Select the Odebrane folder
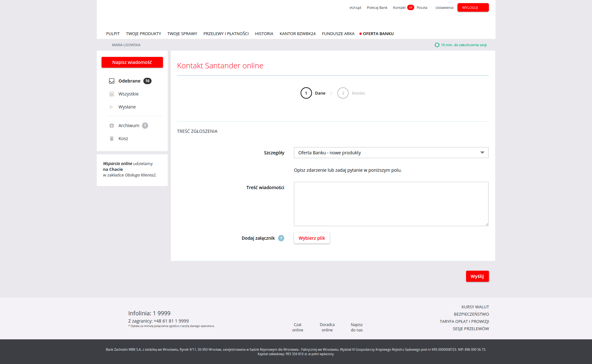 129,81
